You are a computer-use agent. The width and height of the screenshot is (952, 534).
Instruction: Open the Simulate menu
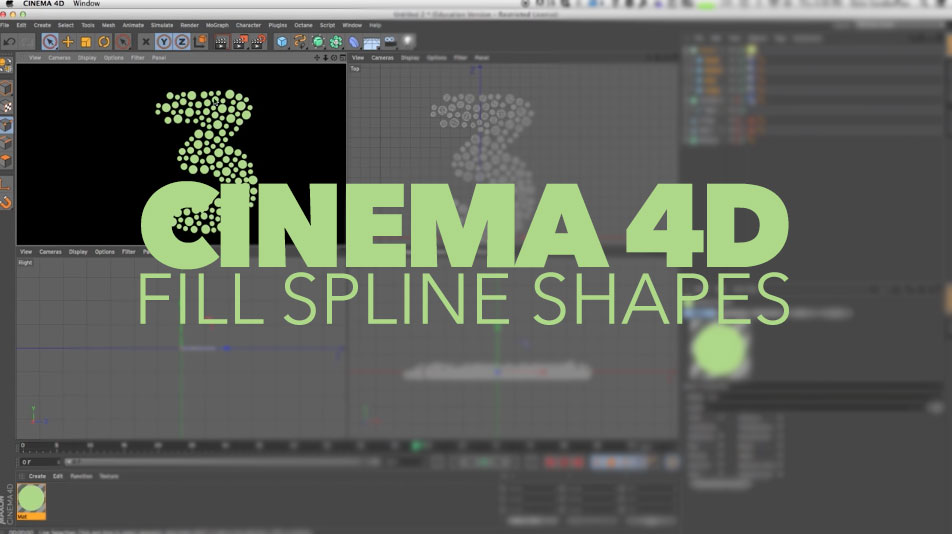(162, 25)
